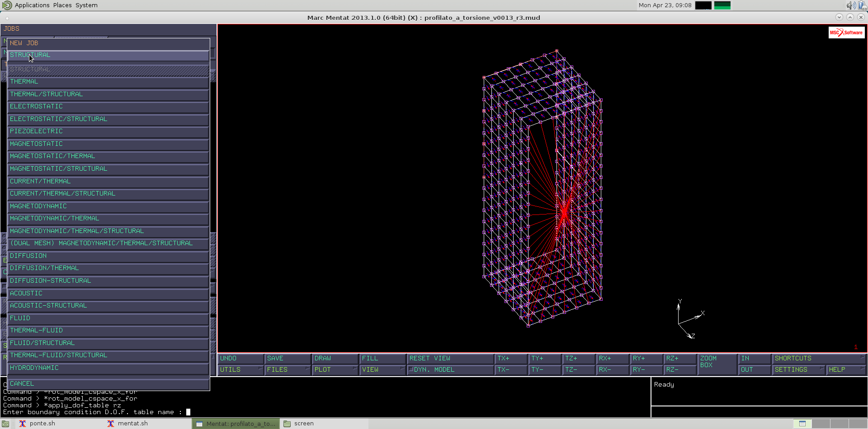This screenshot has width=868, height=429.
Task: Open the PLOT submenu
Action: 335,370
